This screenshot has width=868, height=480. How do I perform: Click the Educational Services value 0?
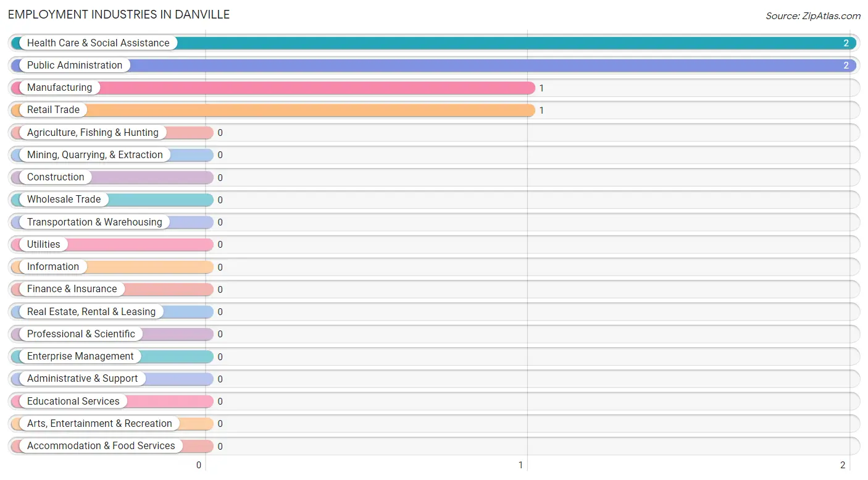[x=220, y=402]
